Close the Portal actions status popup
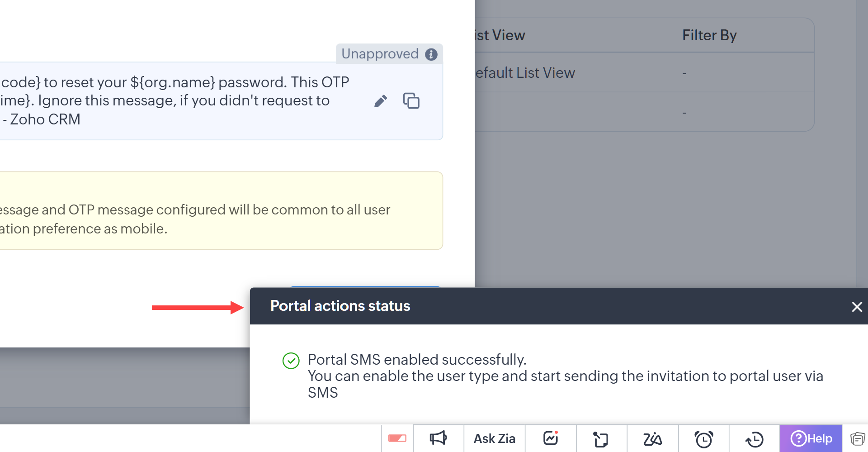 [x=857, y=307]
